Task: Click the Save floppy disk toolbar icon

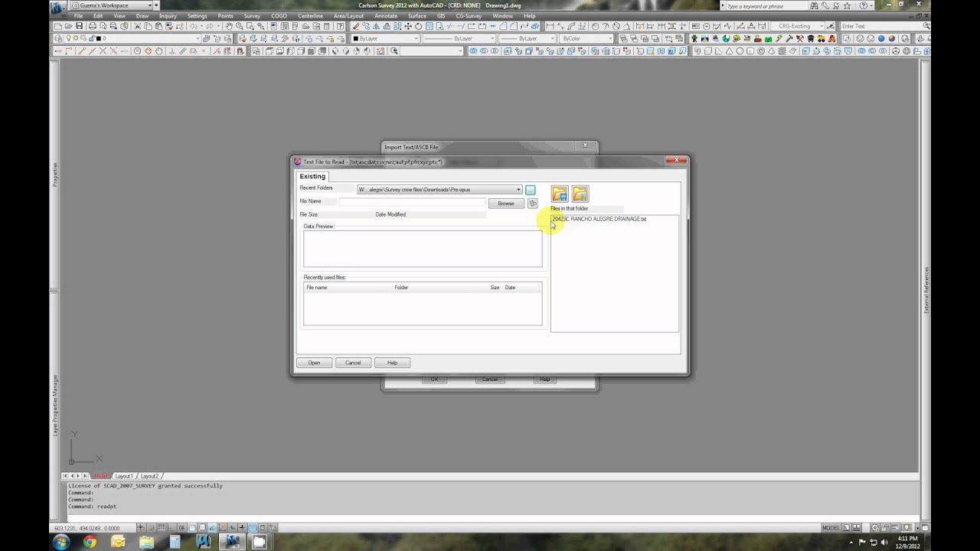Action: [79, 26]
